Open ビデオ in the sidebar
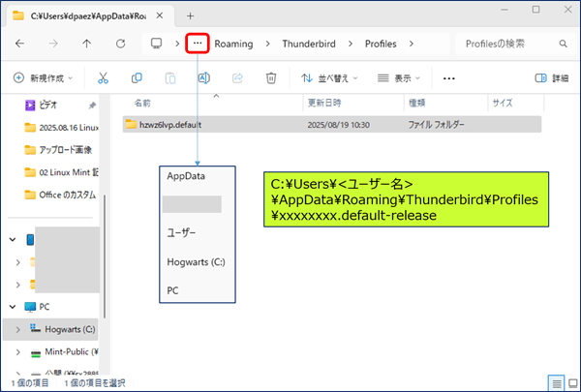This screenshot has width=581, height=392. [x=50, y=106]
